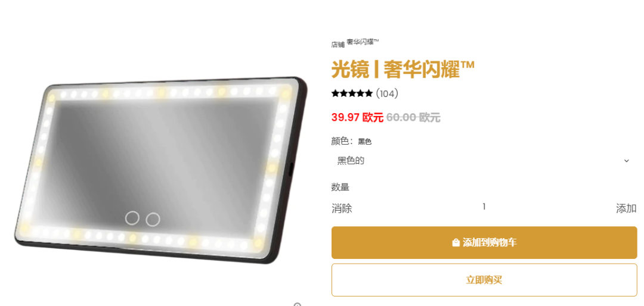644x306 pixels.
Task: Open the (104) reviews count link
Action: [388, 93]
